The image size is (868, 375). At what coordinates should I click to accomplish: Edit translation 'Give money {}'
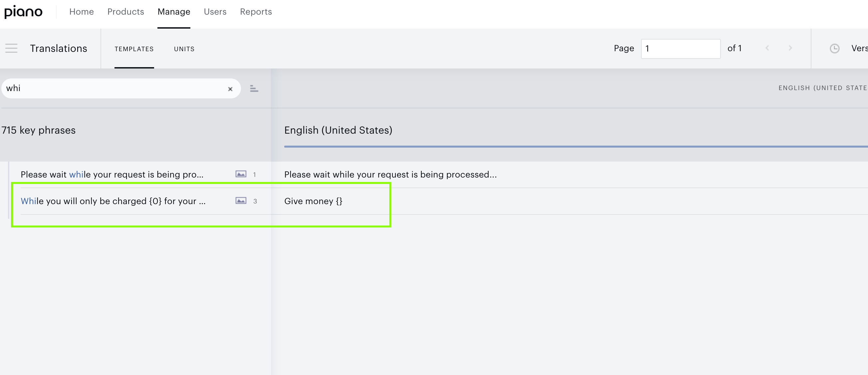[x=313, y=201]
